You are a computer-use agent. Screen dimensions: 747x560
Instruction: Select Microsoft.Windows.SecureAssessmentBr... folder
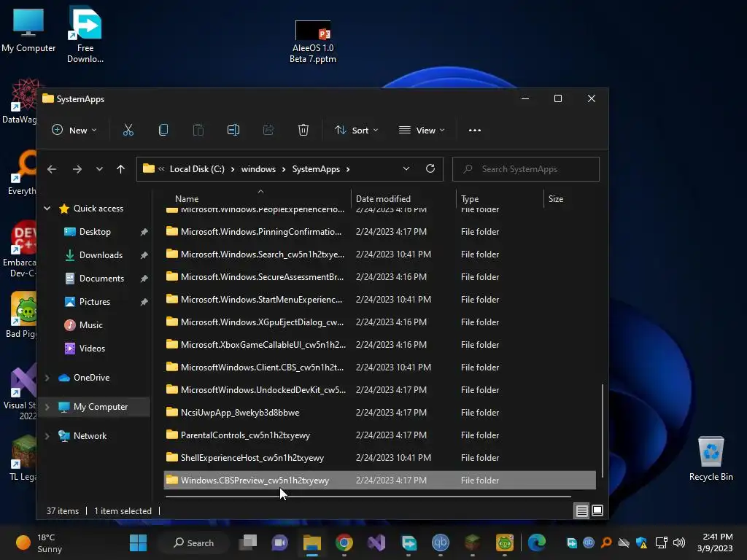pos(380,276)
